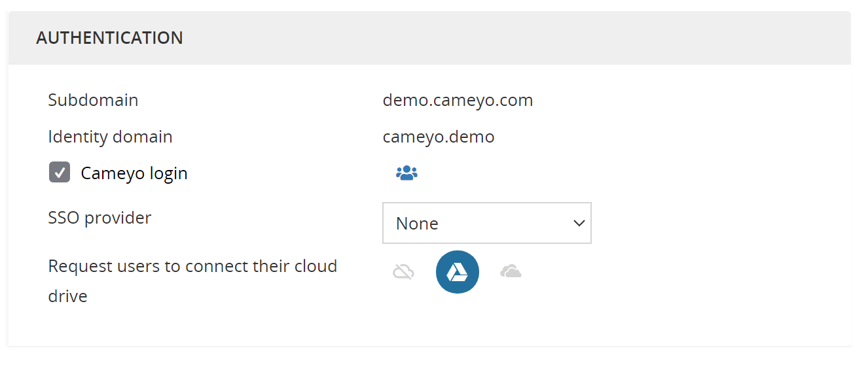Click the Subdomain field label
Image resolution: width=868 pixels, height=374 pixels.
coord(93,100)
